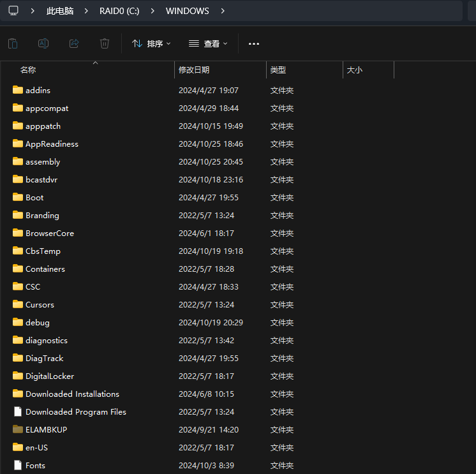Image resolution: width=476 pixels, height=474 pixels.
Task: Click date 2024/10/19 20:29 for debug
Action: [x=211, y=323]
